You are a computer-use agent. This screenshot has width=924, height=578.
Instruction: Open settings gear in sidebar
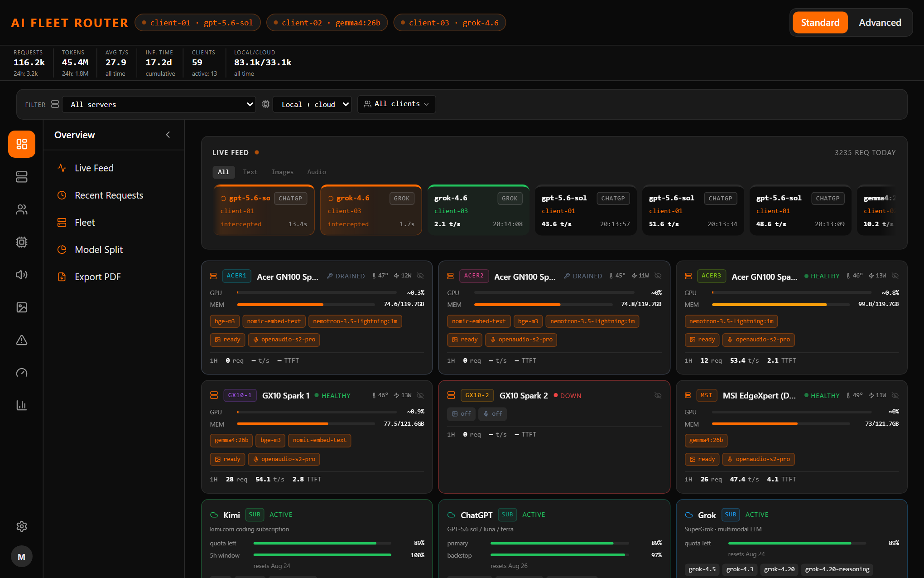[22, 526]
